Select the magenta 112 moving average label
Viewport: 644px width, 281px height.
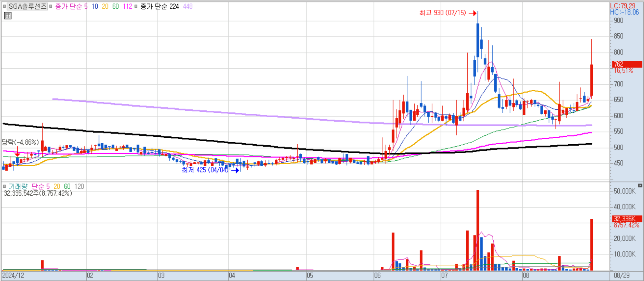tap(127, 6)
